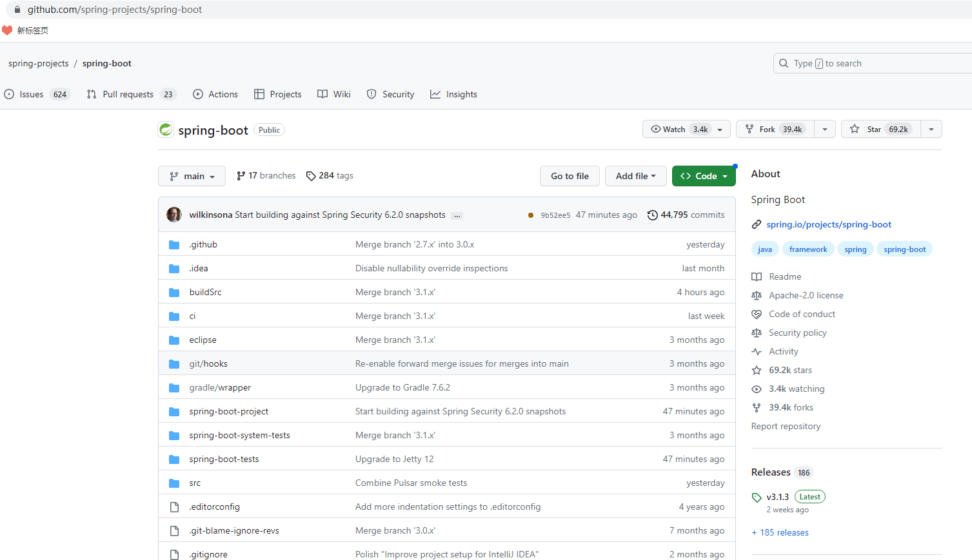Click the Report repository link
This screenshot has height=560, width=972.
[x=786, y=427]
